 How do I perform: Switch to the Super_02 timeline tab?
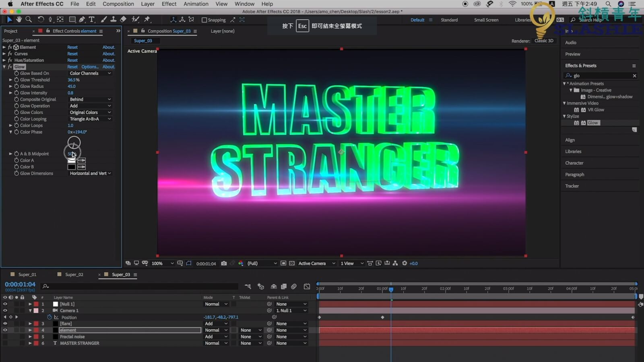point(74,274)
